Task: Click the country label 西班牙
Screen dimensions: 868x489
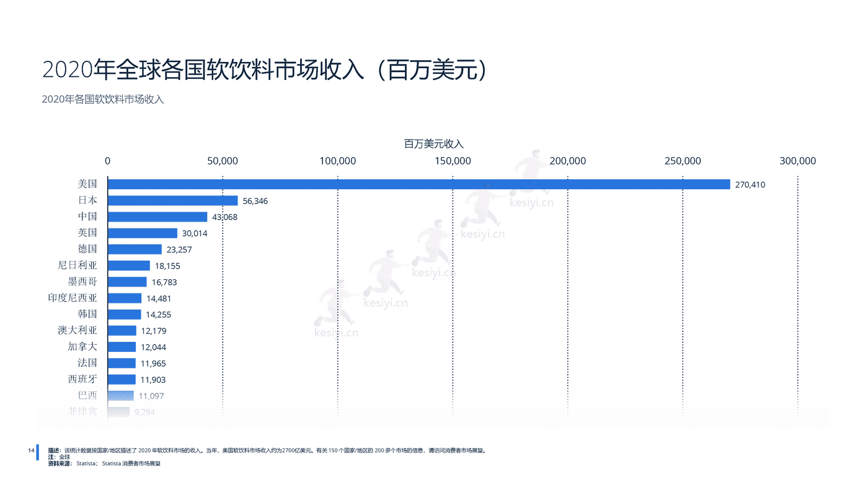Action: [82, 379]
